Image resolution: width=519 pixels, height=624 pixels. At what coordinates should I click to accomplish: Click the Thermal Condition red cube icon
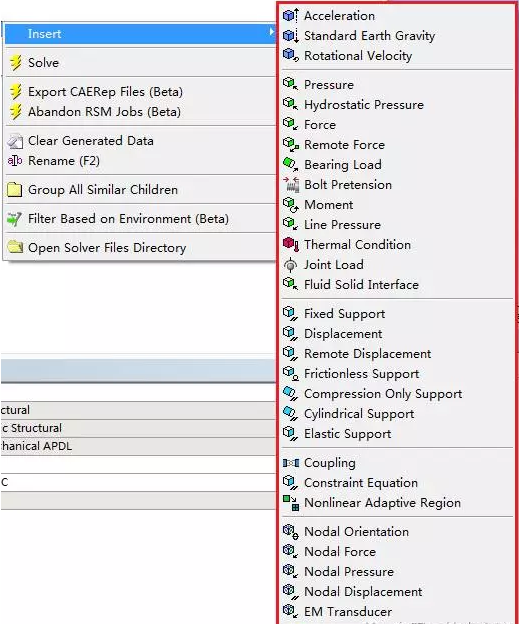(291, 244)
